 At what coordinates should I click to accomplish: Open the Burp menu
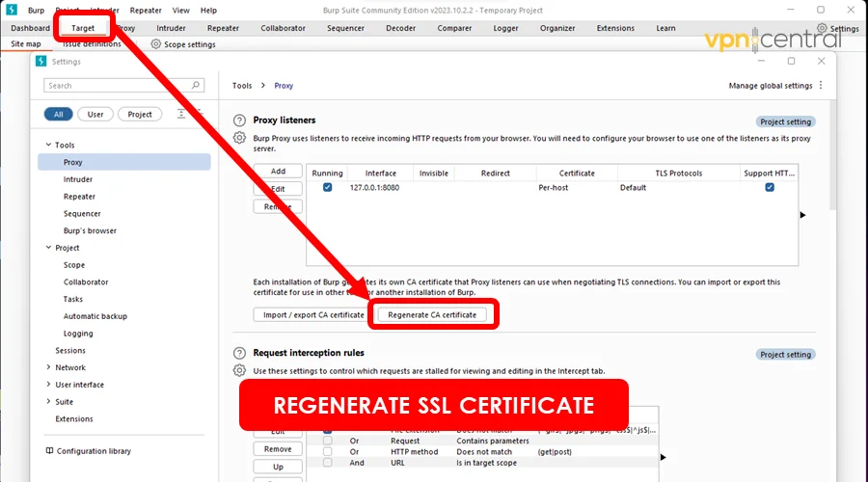pyautogui.click(x=36, y=10)
